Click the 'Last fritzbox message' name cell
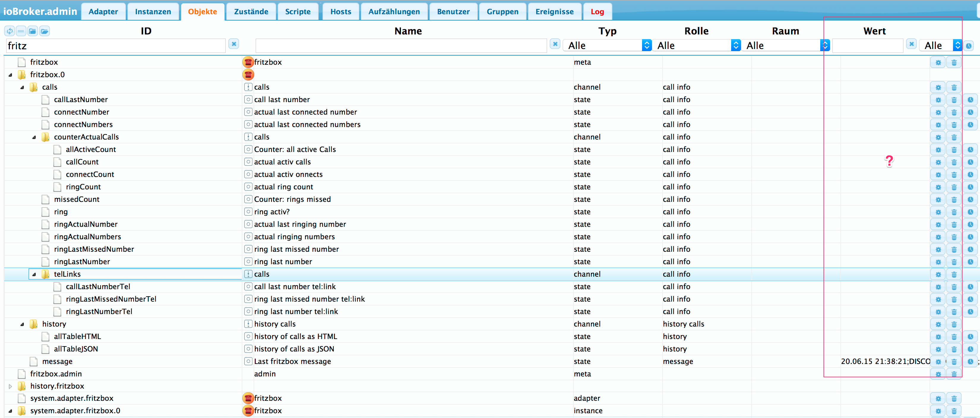 [x=292, y=362]
